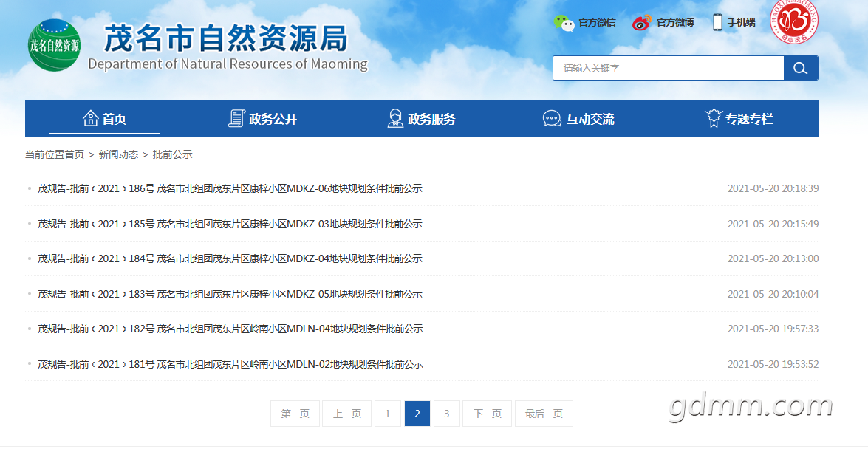Click the 下一页 next page button
The image size is (868, 452).
pos(487,414)
